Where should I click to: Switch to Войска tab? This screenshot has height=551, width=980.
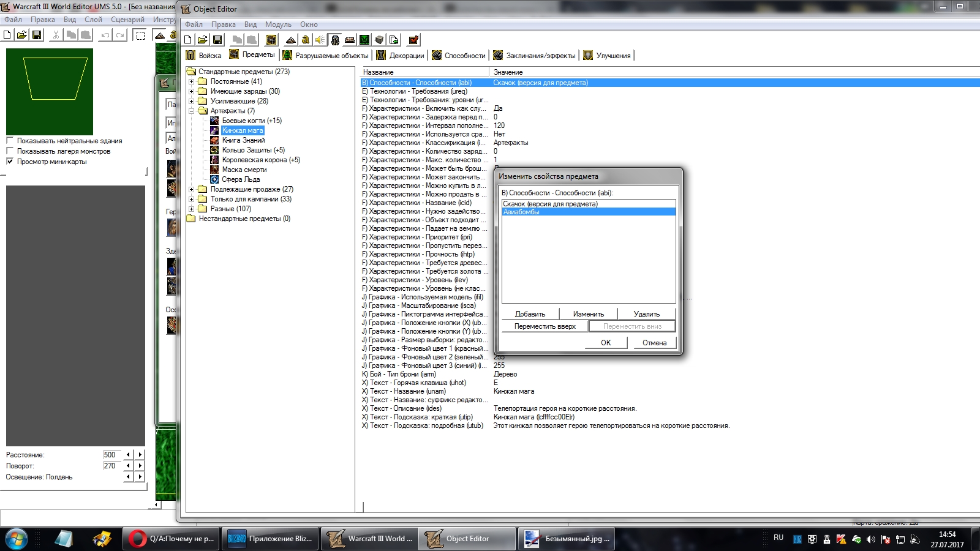[204, 55]
